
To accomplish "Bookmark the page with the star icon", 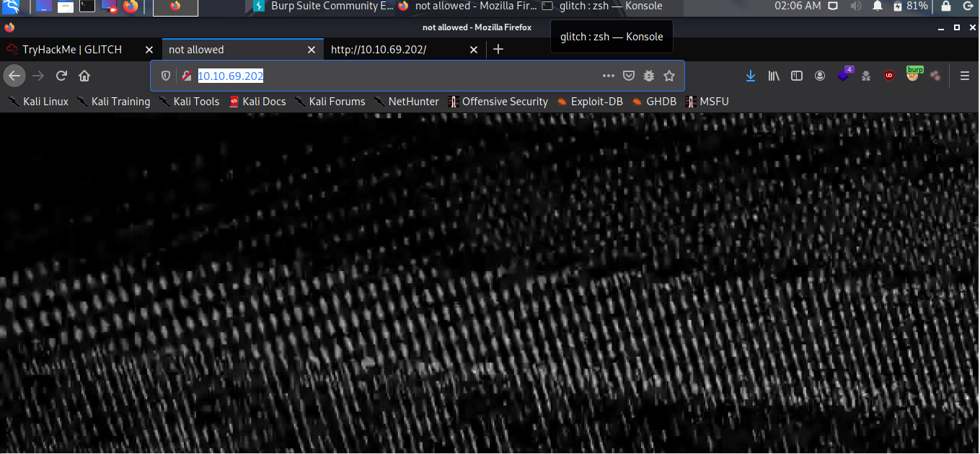I will tap(668, 75).
